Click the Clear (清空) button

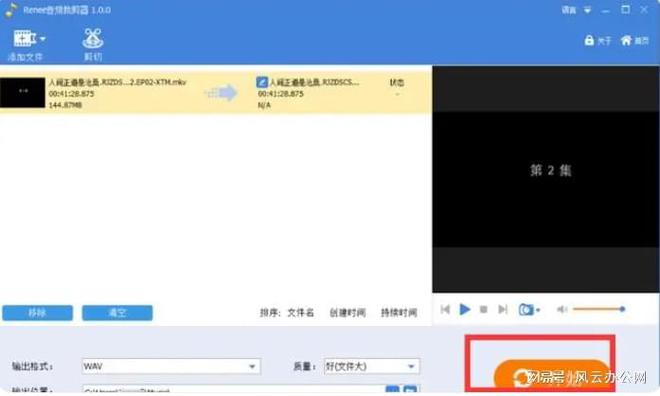117,313
